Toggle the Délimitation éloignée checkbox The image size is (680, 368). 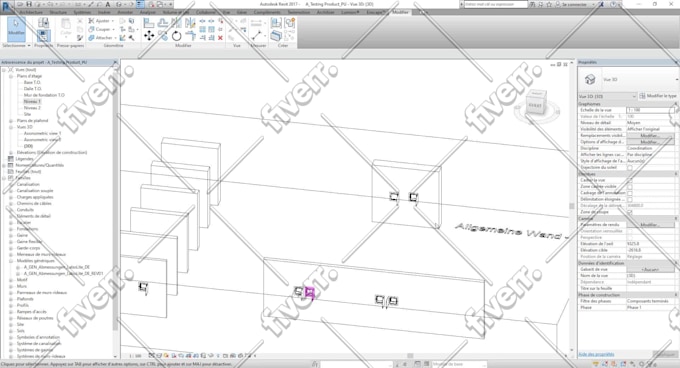click(630, 199)
